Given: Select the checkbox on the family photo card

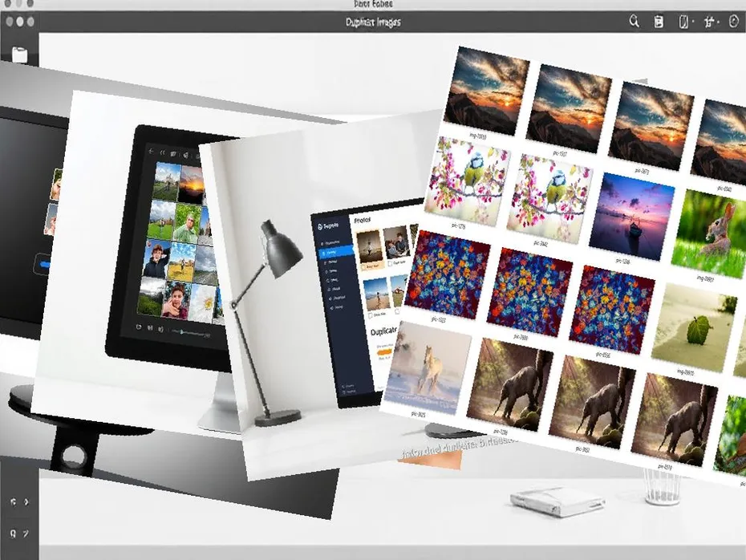Looking at the screenshot, I should click(x=390, y=265).
